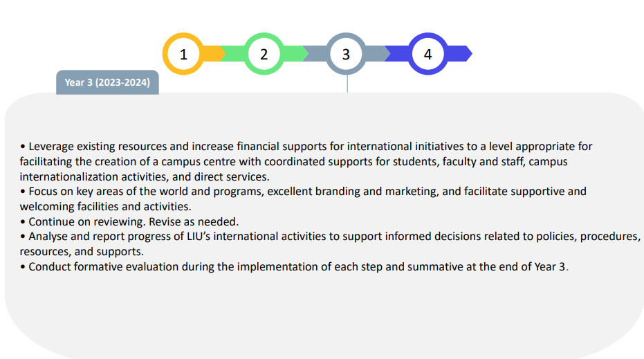Select the gray step 3 circle
The image size is (644, 359).
(346, 54)
